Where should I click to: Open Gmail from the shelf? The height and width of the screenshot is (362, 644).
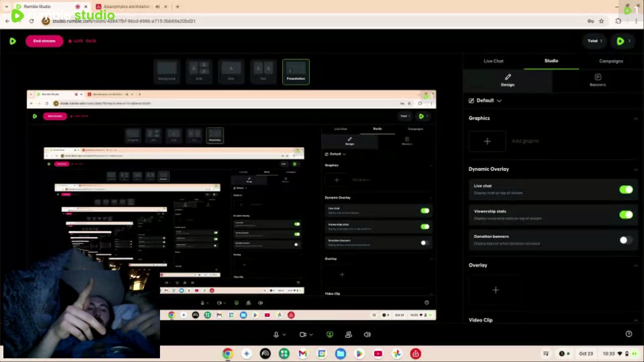pos(303,353)
